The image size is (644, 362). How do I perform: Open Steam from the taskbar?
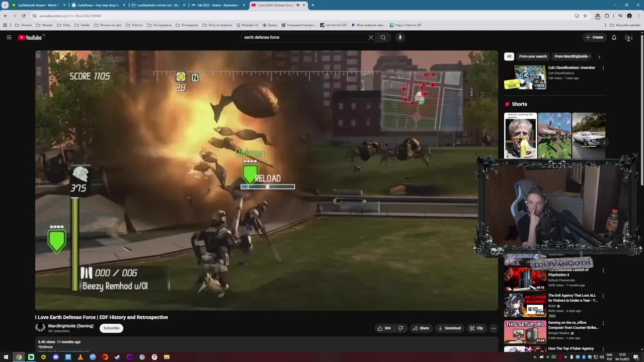(117, 357)
